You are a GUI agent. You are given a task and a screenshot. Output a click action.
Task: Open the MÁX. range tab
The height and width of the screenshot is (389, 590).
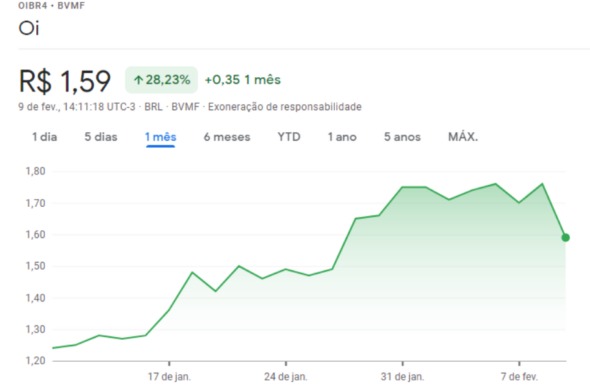(x=463, y=137)
